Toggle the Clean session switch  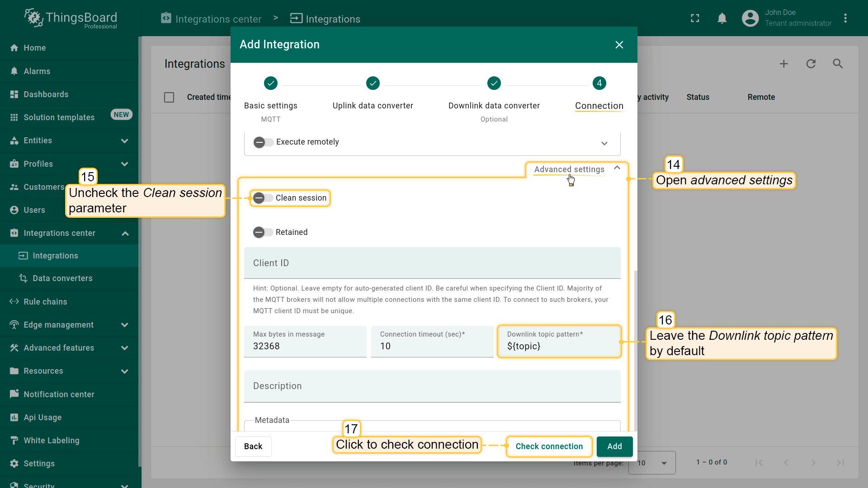coord(263,198)
